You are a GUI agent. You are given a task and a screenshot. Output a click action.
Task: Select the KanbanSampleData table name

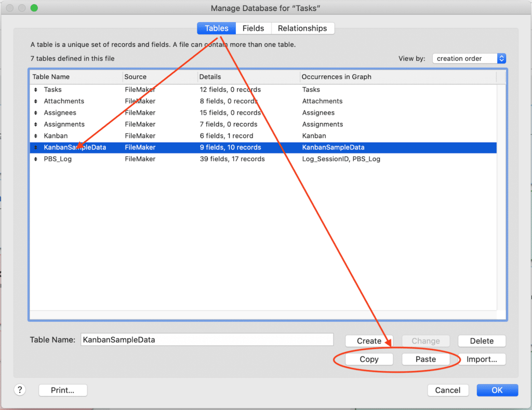point(75,147)
